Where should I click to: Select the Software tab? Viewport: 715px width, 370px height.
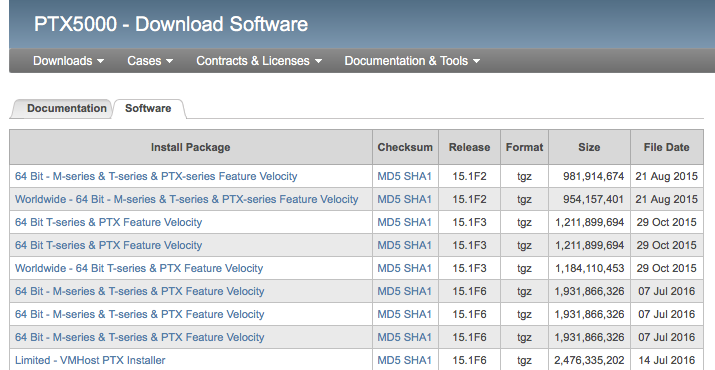148,109
